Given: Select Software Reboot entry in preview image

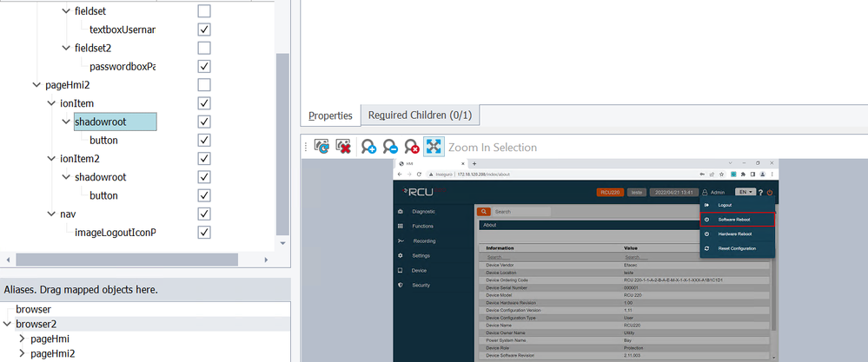Looking at the screenshot, I should point(737,220).
